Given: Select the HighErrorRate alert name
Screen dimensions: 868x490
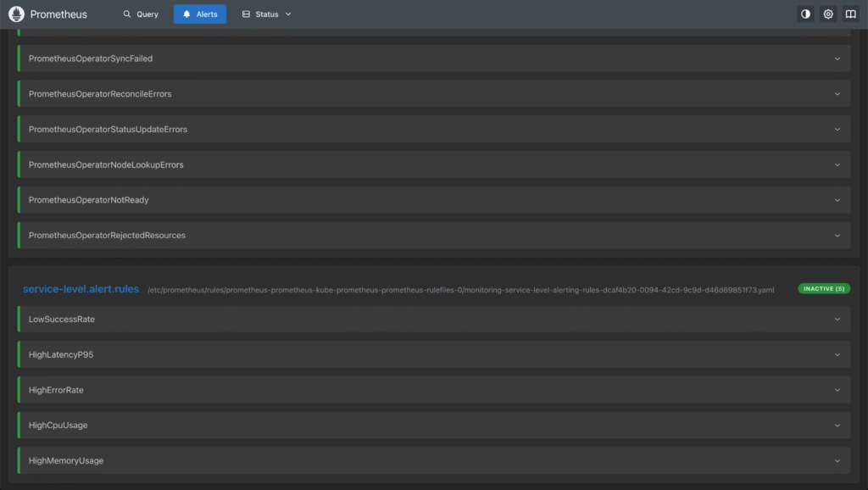Looking at the screenshot, I should point(56,390).
